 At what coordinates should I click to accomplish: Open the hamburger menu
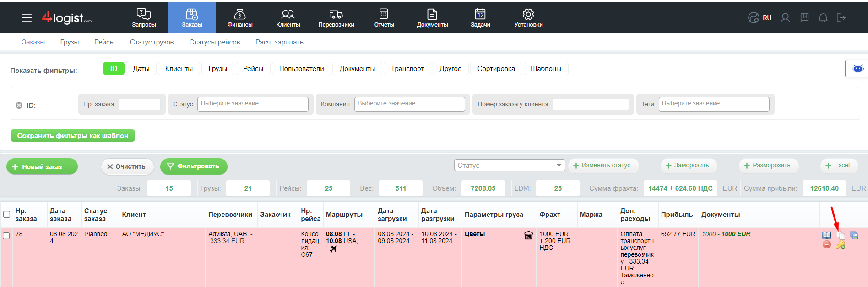pos(27,18)
